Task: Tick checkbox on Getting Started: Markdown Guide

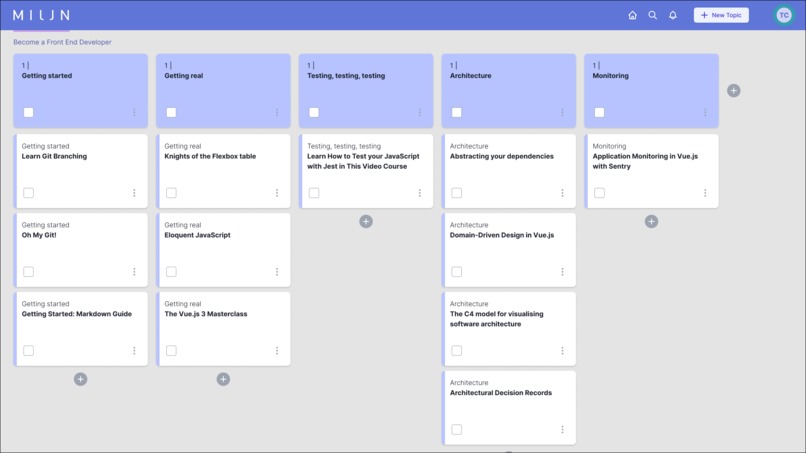Action: pyautogui.click(x=28, y=351)
